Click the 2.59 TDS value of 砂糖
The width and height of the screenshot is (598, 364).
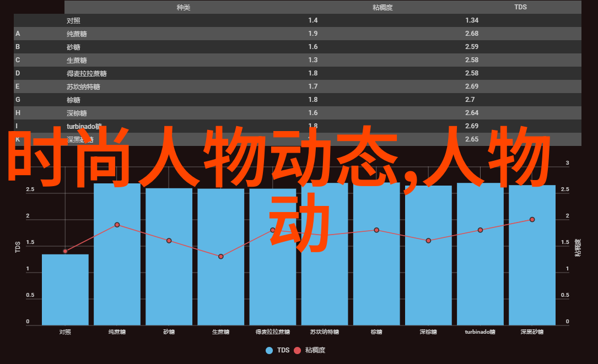coord(472,46)
